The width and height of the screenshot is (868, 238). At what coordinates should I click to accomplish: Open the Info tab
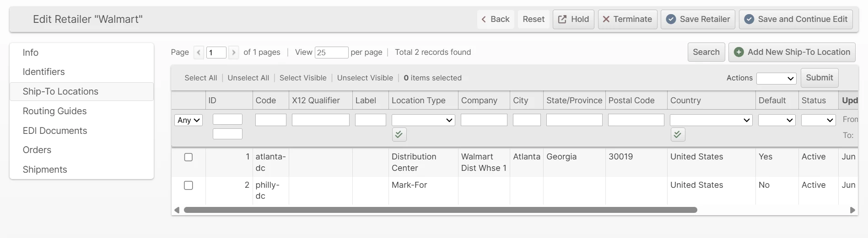pos(81,53)
